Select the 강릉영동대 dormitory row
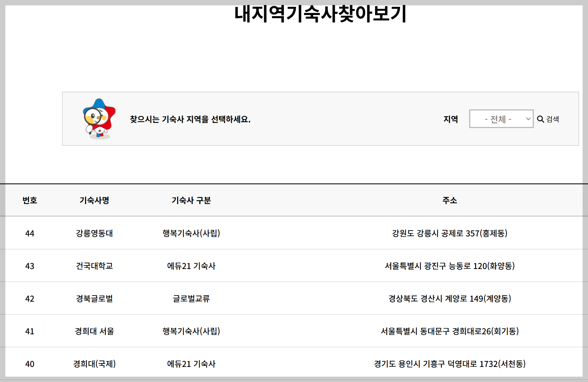The height and width of the screenshot is (382, 588). coord(94,233)
